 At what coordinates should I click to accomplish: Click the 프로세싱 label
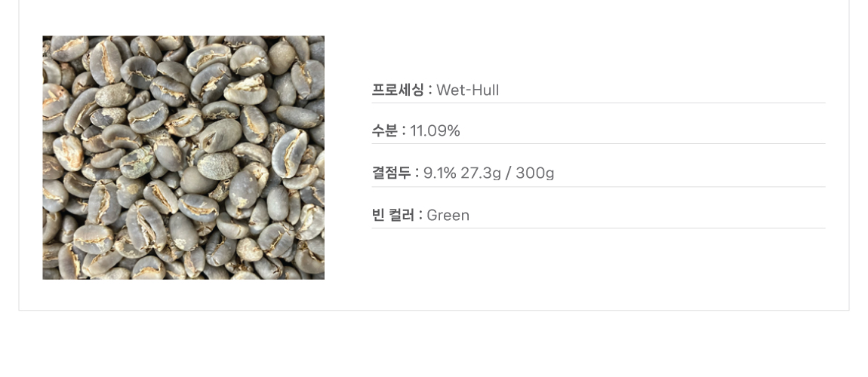(398, 90)
